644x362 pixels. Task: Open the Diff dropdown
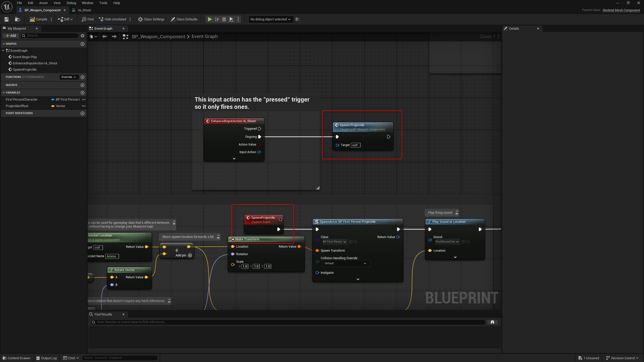click(x=65, y=19)
